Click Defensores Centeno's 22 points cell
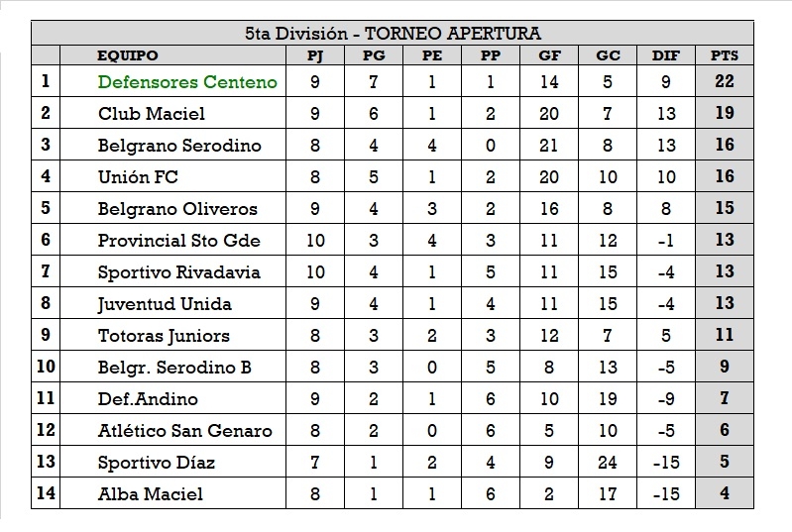792x532 pixels. (724, 82)
